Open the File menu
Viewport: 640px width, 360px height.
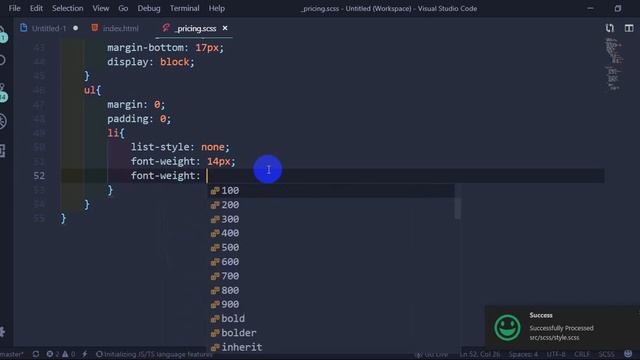click(14, 8)
